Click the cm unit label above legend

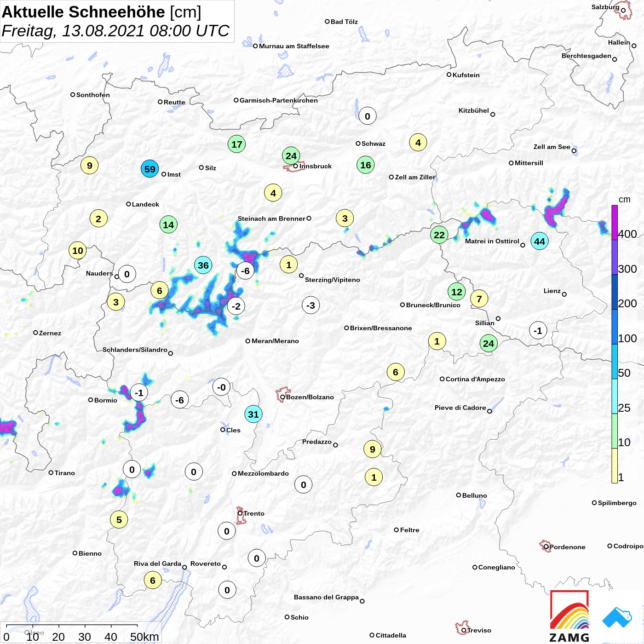(x=625, y=199)
